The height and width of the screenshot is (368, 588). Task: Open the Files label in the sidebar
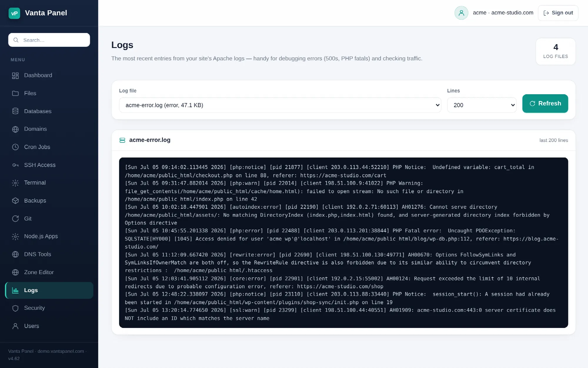coord(30,93)
